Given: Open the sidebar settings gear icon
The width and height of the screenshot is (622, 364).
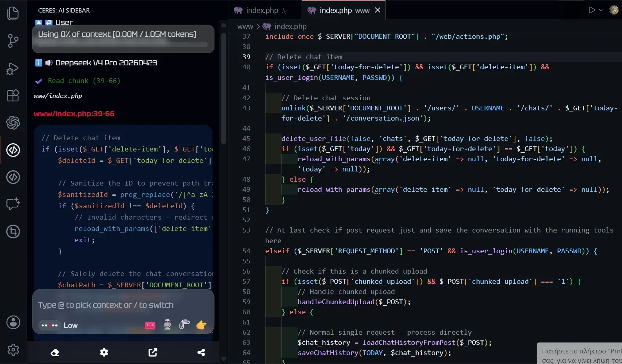Looking at the screenshot, I should (x=104, y=352).
